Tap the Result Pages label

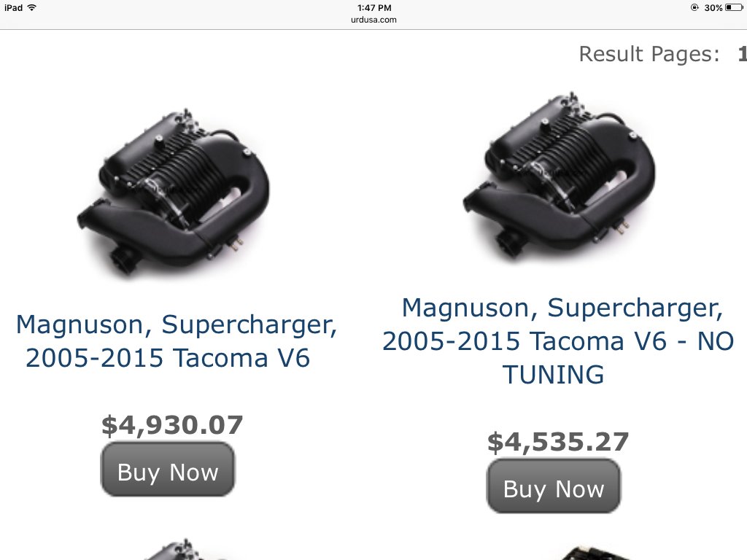[x=649, y=54]
